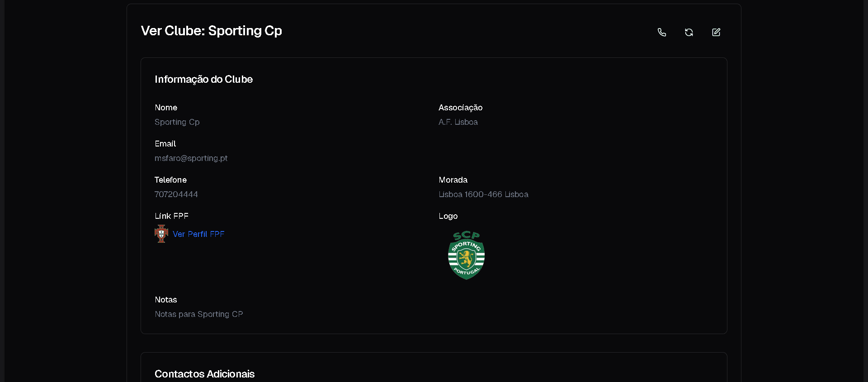Click the Sporting CP logo image
The height and width of the screenshot is (382, 868).
(x=466, y=255)
